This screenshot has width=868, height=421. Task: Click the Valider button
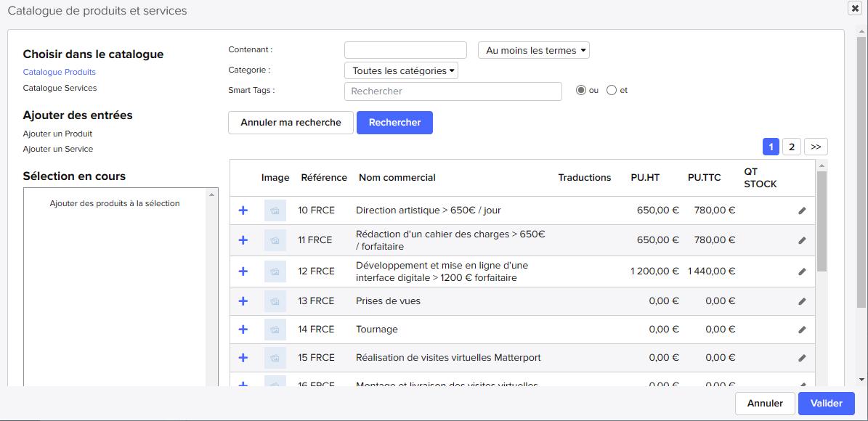826,404
